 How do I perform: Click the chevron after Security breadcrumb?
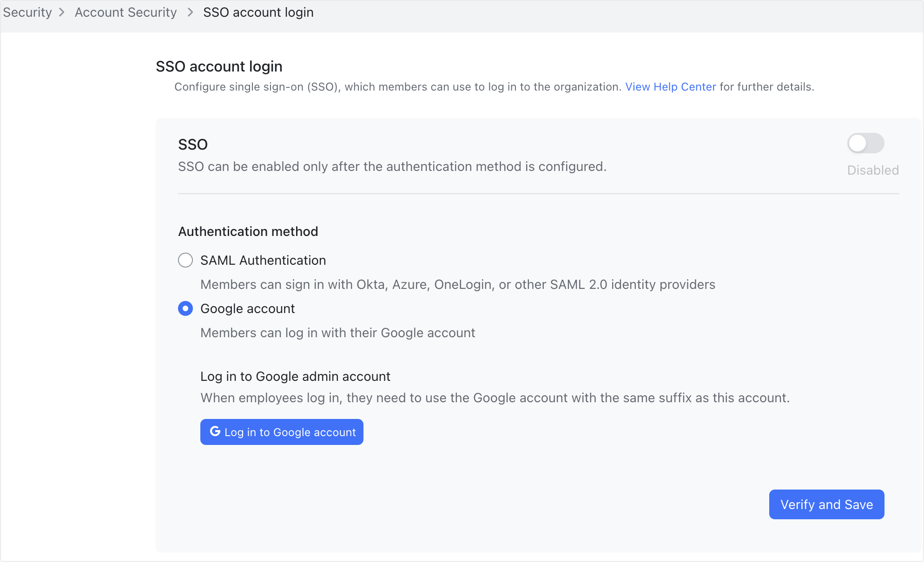[62, 13]
